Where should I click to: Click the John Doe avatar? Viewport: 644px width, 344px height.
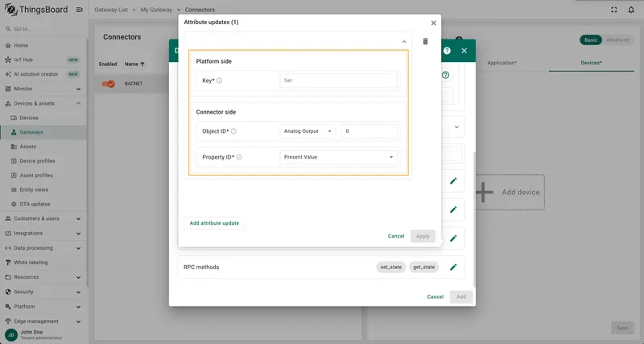pyautogui.click(x=11, y=335)
